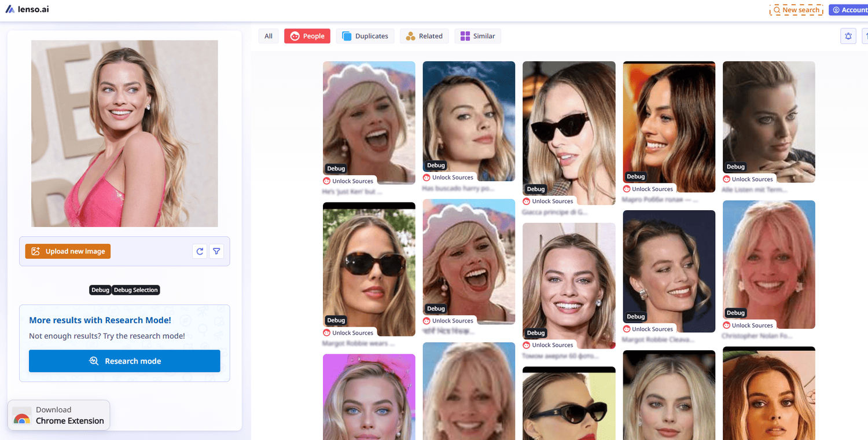Click the lenso.ai logo
The height and width of the screenshot is (440, 868).
(x=27, y=9)
